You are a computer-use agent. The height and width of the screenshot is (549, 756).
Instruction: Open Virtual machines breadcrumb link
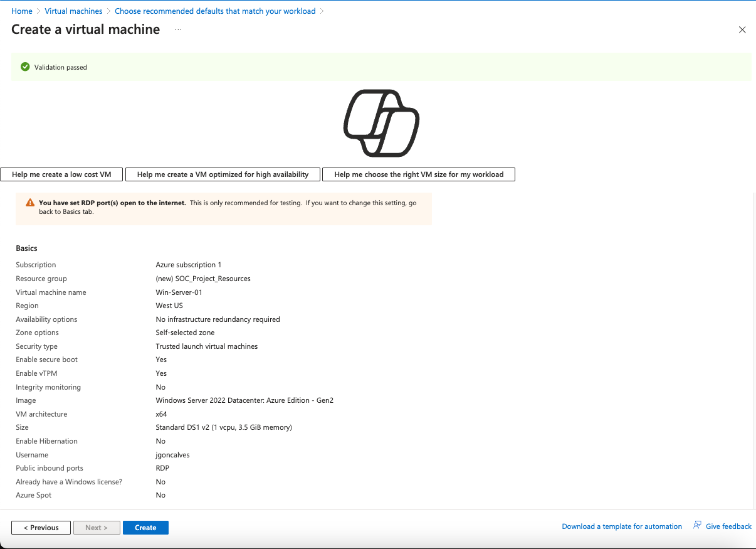73,11
